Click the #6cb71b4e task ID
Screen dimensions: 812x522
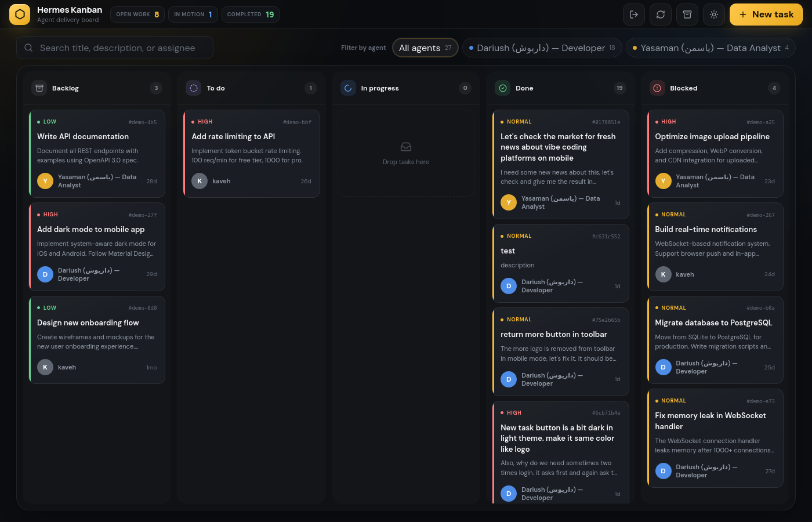point(606,413)
